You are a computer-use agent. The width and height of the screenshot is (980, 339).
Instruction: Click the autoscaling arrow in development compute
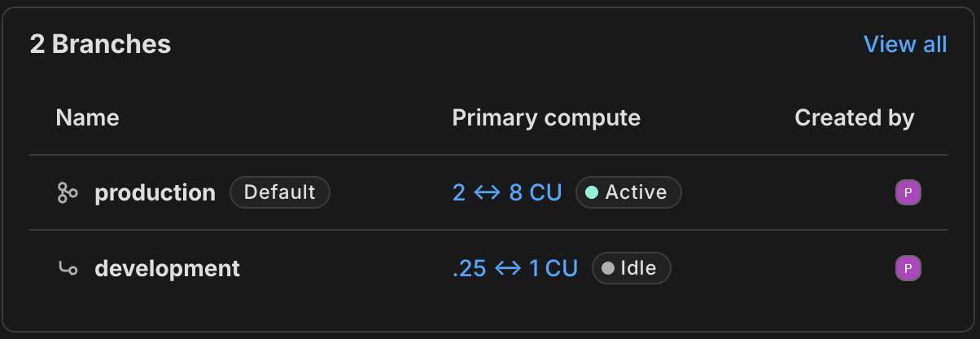507,268
